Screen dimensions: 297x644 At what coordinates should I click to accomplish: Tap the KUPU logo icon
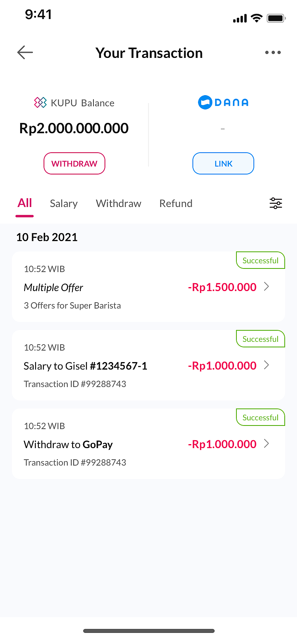click(40, 103)
